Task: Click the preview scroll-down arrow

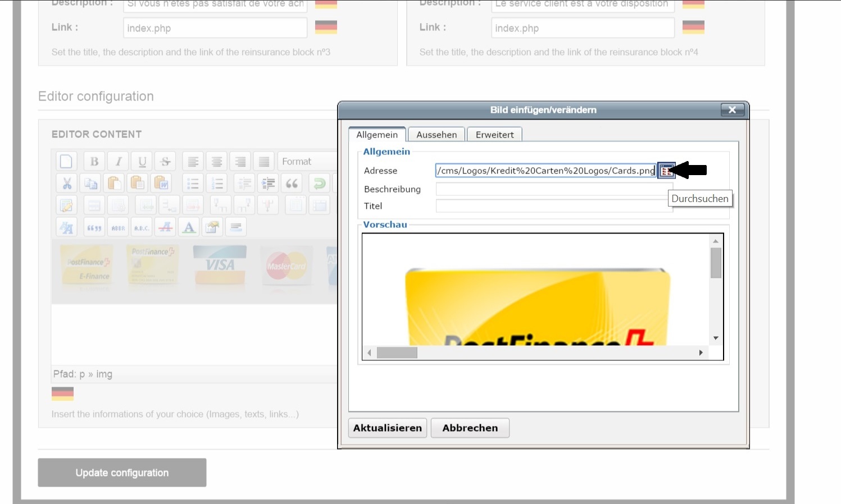Action: pos(716,338)
